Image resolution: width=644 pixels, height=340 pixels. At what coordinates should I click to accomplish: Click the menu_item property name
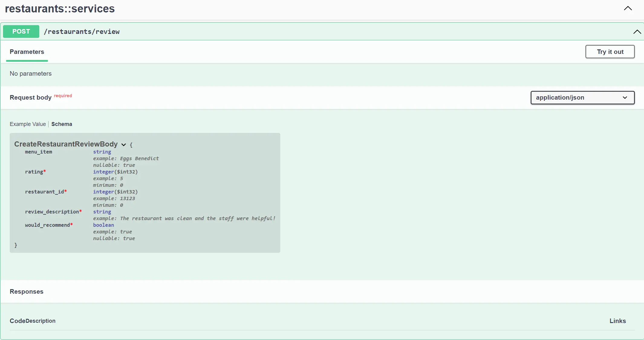tap(39, 152)
